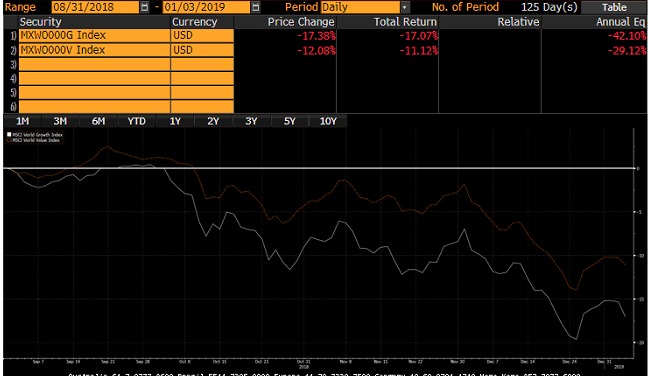The image size is (649, 376).
Task: Click the Range label
Action: point(20,7)
